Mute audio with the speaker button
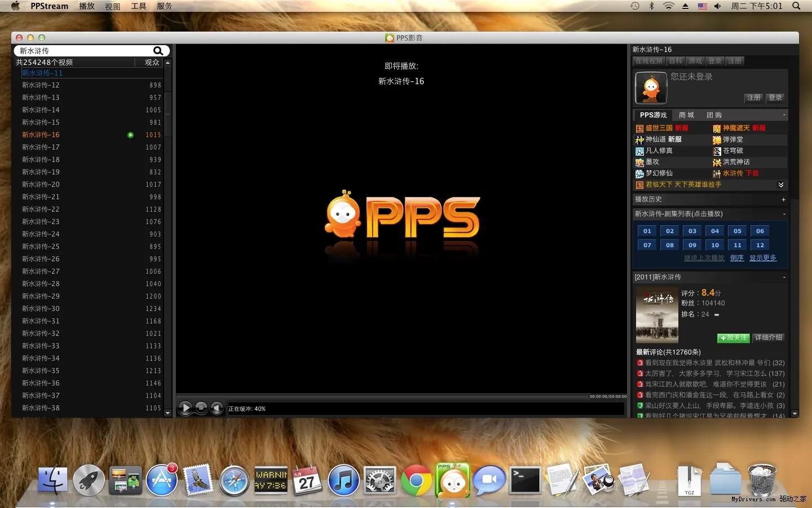 coord(217,408)
